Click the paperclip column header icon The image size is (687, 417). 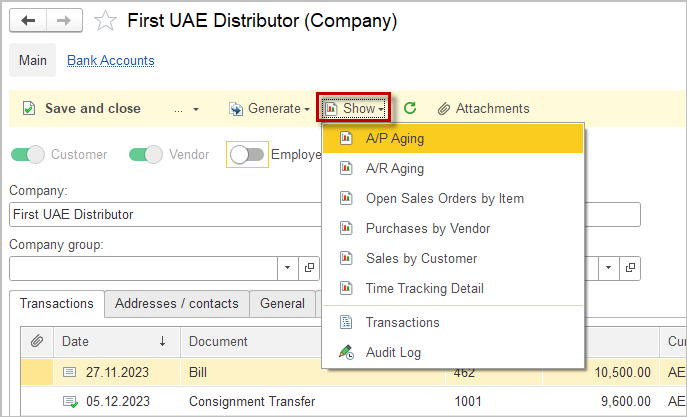tap(36, 341)
